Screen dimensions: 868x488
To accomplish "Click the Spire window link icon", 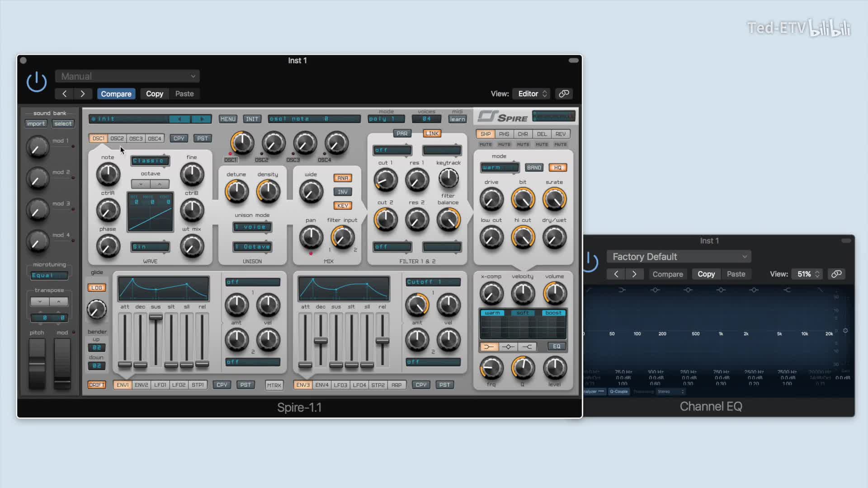I will (564, 94).
